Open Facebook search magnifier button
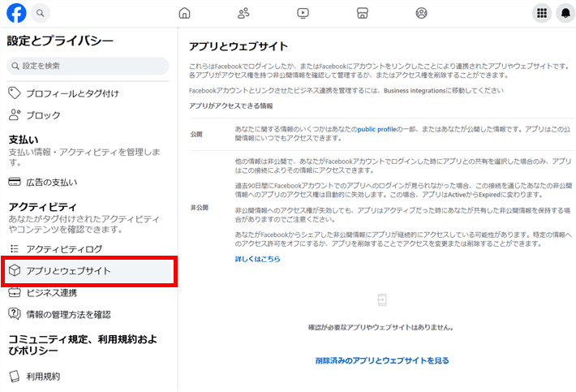Screen dimensions: 576x392 click(x=40, y=13)
